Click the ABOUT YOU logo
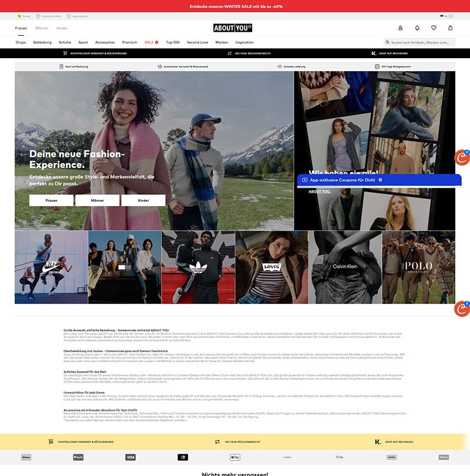This screenshot has height=476, width=470. tap(233, 28)
